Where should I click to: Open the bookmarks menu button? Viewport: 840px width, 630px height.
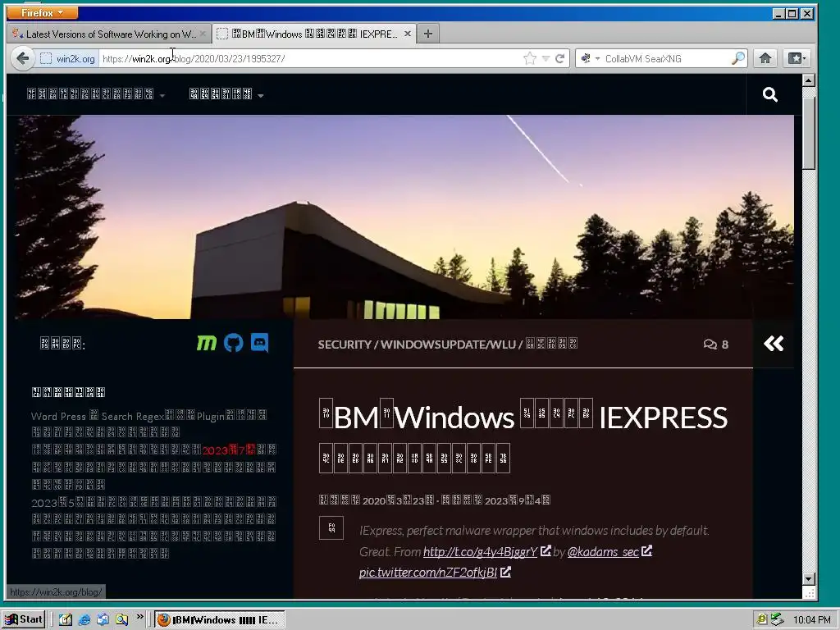[796, 58]
